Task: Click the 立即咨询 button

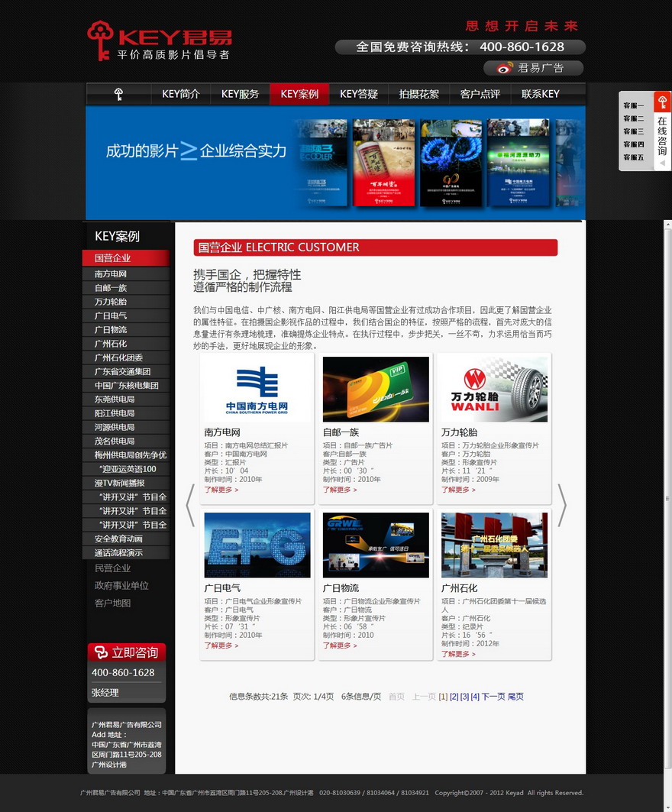Action: (127, 652)
